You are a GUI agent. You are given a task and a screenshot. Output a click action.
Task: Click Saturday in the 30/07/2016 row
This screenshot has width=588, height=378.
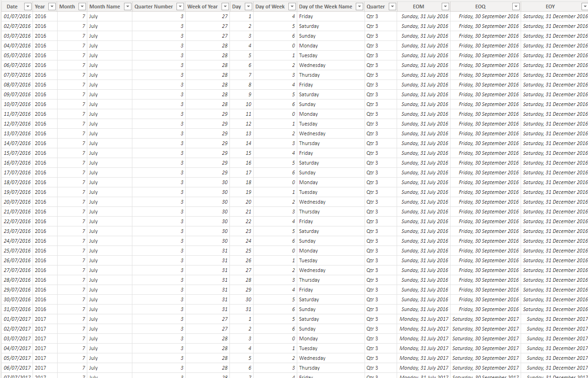309,299
